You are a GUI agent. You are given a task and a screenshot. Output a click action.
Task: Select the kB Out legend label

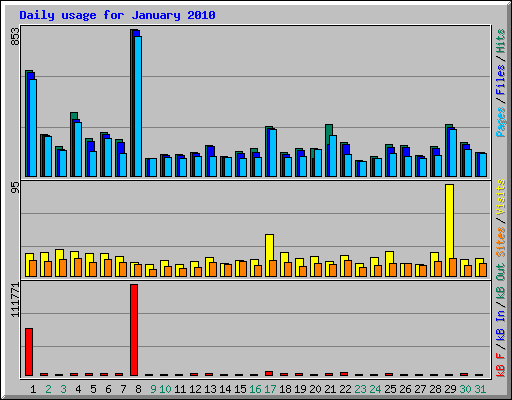501,282
